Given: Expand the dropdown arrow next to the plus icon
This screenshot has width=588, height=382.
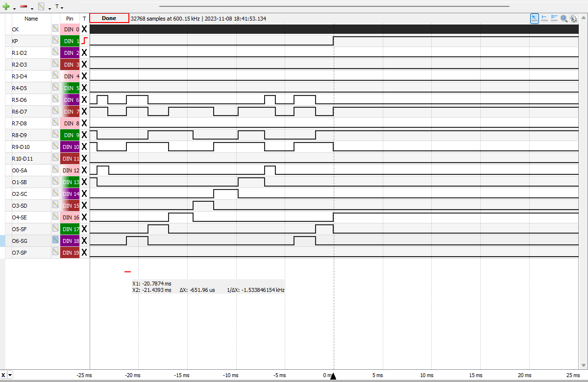Looking at the screenshot, I should (x=14, y=8).
